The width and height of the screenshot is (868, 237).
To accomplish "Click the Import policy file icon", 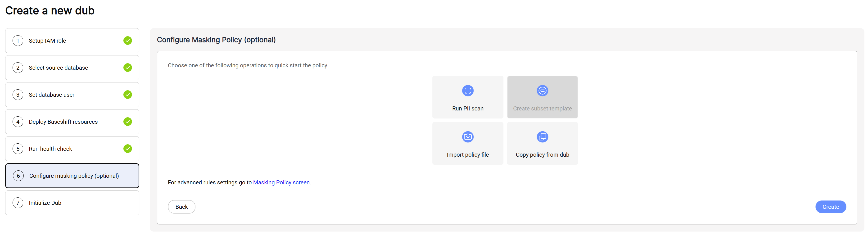I will [467, 137].
